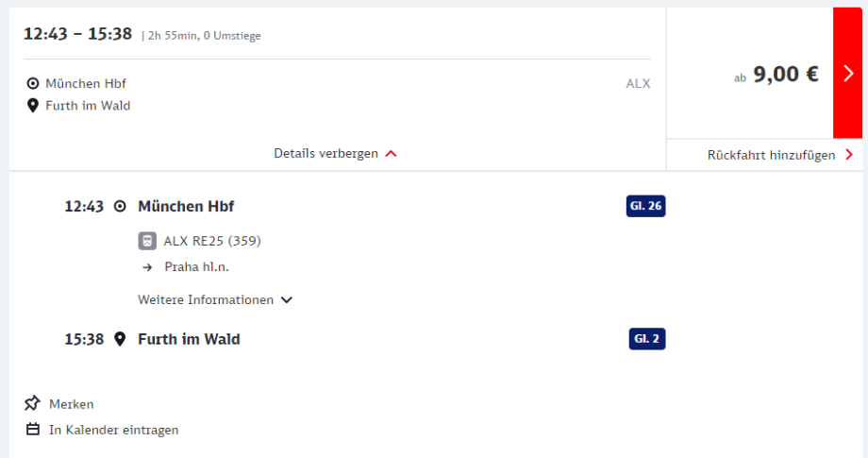The width and height of the screenshot is (868, 458).
Task: Save connection with Merken
Action: (72, 404)
